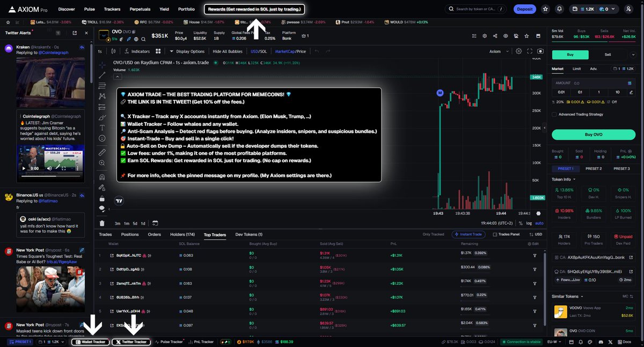Enable Advanced Trading Strategy checkbox
Screen dimensions: 644x347
[x=554, y=114]
